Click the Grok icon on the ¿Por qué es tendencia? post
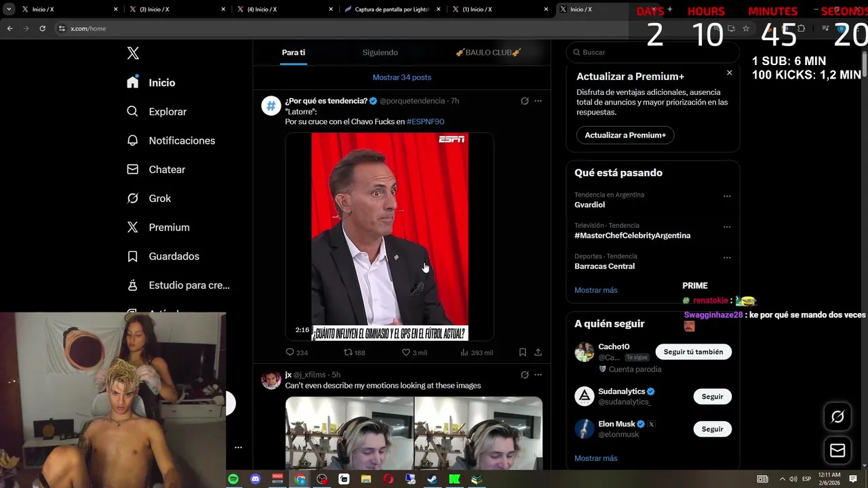 coord(524,101)
